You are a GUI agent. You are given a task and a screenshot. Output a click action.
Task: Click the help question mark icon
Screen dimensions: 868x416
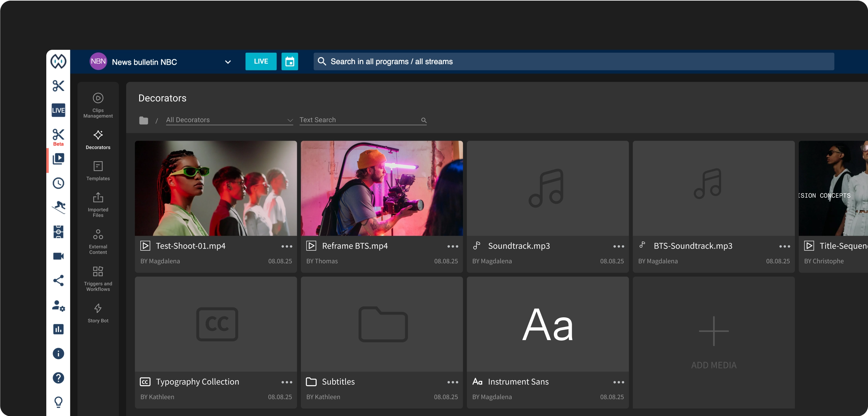point(58,378)
